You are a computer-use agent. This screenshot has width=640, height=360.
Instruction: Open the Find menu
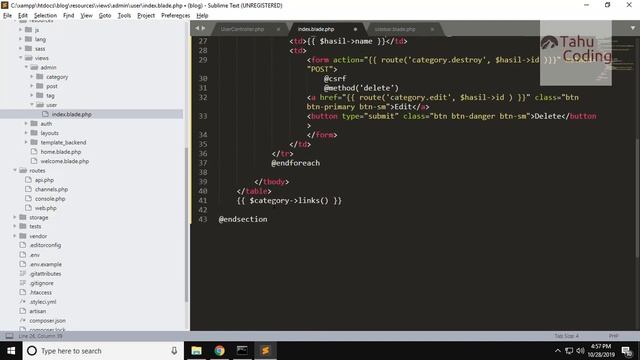coord(69,16)
